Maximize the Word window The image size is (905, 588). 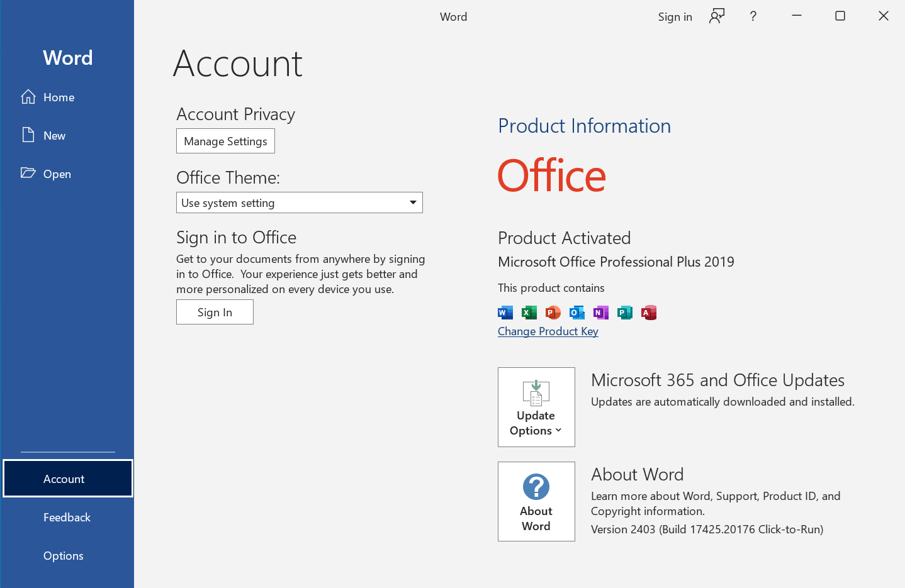tap(840, 16)
